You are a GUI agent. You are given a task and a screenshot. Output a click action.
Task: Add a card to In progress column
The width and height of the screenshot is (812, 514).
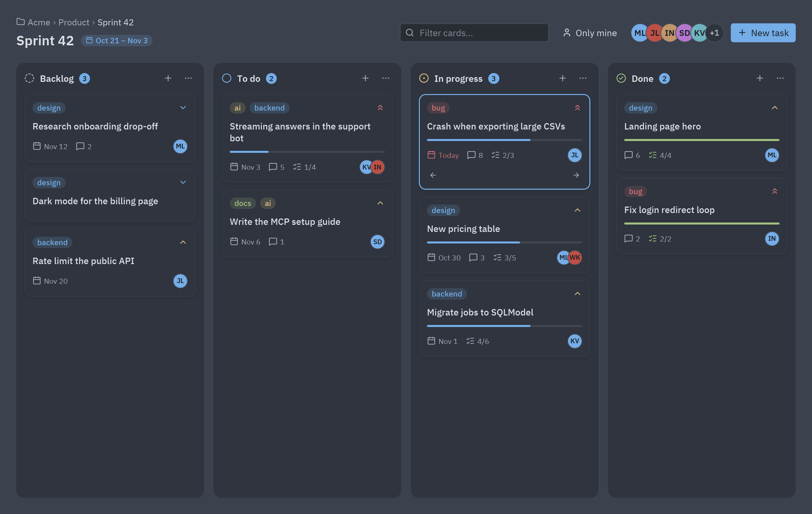click(x=563, y=78)
